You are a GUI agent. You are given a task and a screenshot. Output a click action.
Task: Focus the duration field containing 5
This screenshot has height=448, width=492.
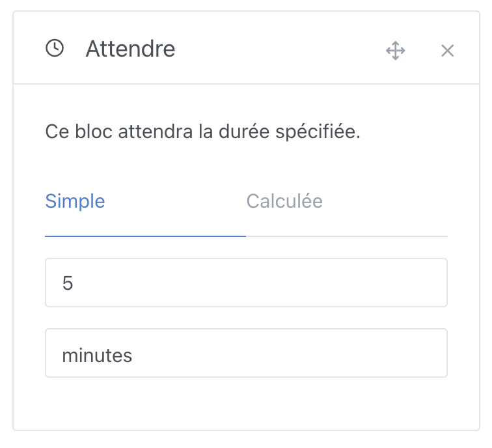point(246,283)
